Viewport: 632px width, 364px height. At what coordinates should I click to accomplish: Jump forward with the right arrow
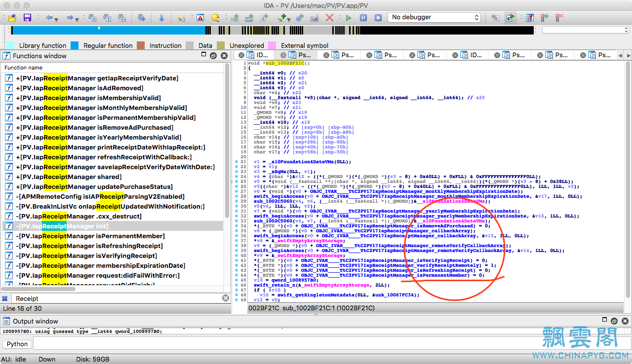click(x=71, y=18)
